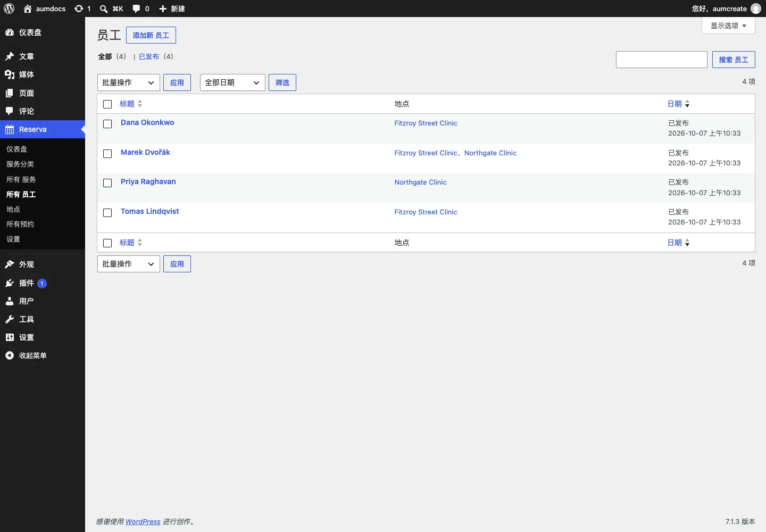The height and width of the screenshot is (532, 766).
Task: Click the WordPress logo icon
Action: pos(9,9)
